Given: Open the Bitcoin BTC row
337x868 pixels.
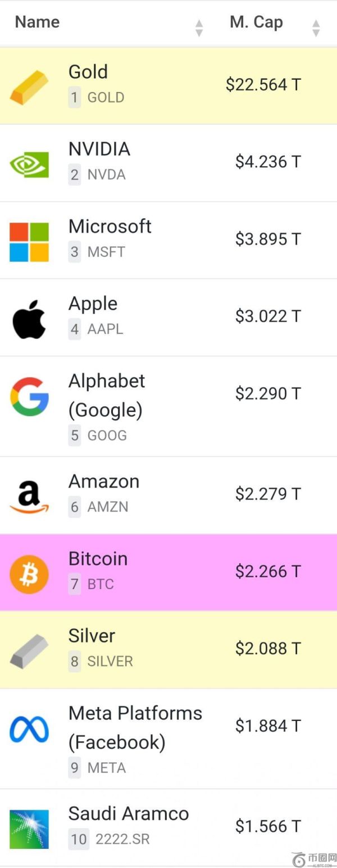Looking at the screenshot, I should 168,571.
